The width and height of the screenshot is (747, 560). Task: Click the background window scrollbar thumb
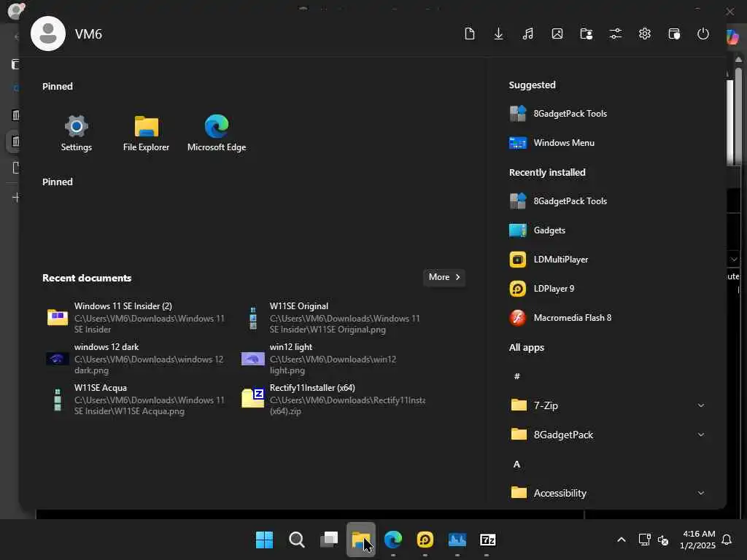(x=738, y=117)
